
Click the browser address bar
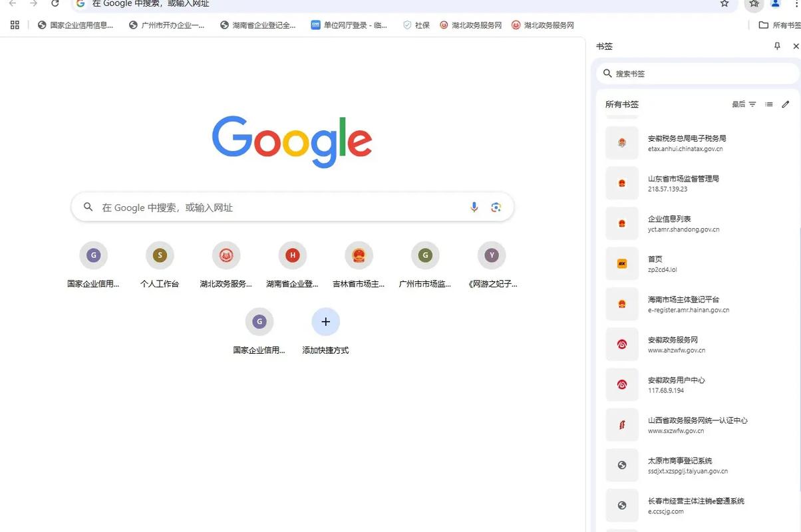[x=404, y=4]
